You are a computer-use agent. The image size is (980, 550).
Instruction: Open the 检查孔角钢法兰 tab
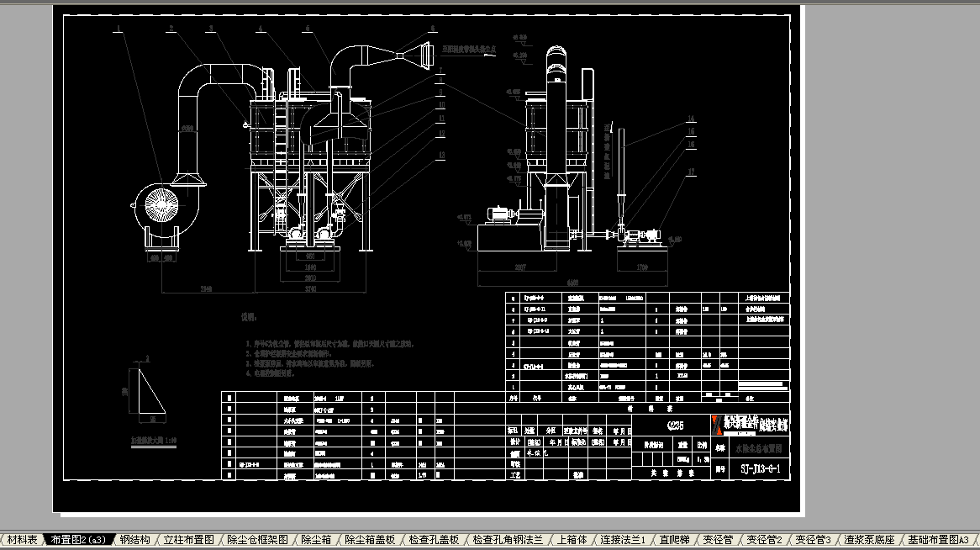coord(508,539)
